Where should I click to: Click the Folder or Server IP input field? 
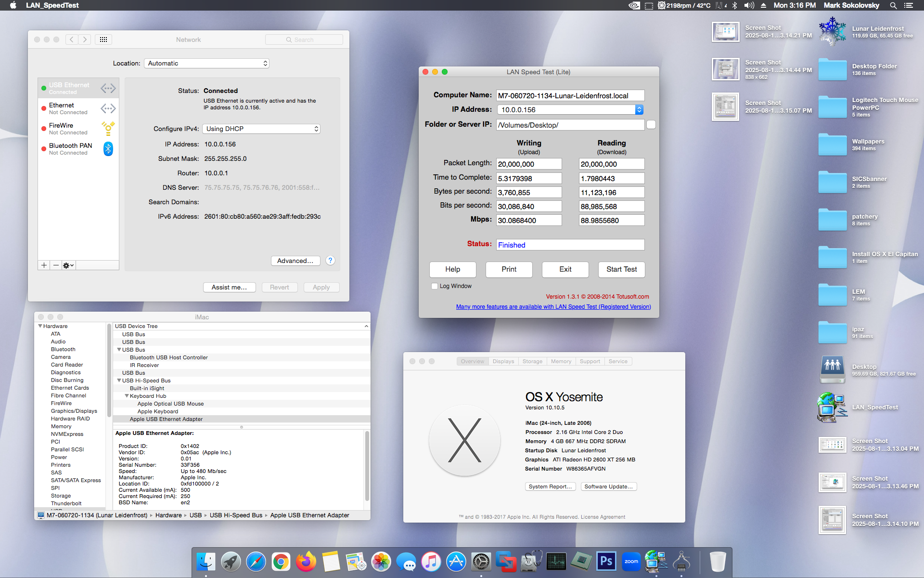pos(570,125)
